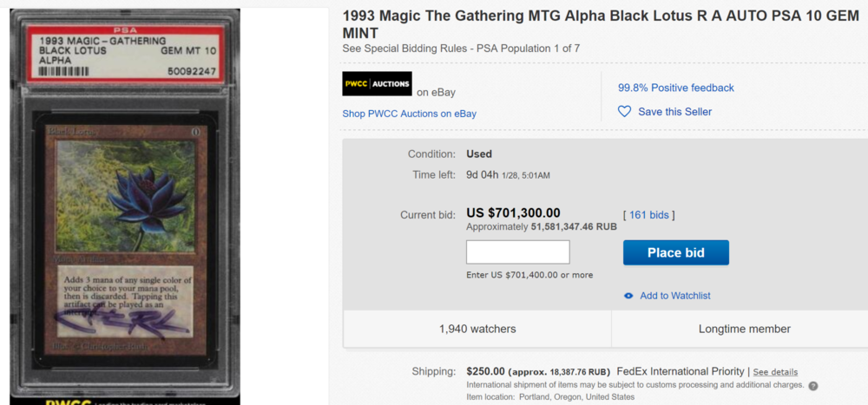The image size is (868, 405).
Task: Click the question mark help icon near customs note
Action: (x=813, y=386)
